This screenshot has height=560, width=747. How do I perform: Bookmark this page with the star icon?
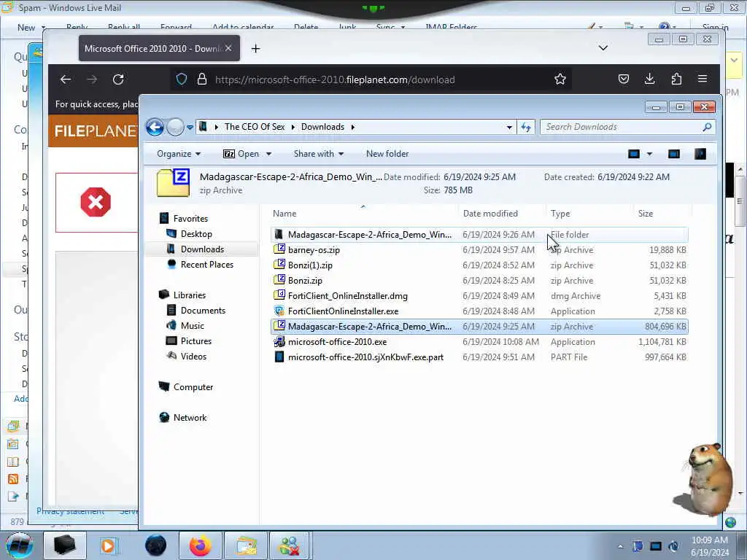560,79
